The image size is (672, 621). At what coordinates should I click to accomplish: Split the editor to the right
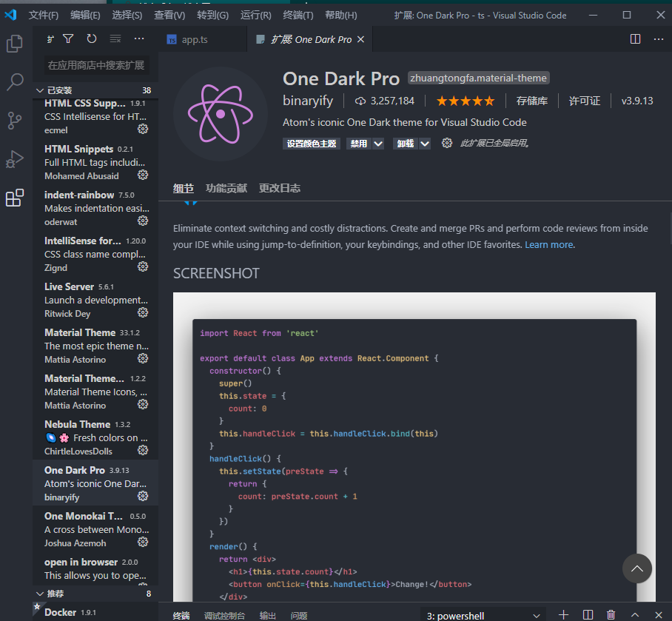point(635,39)
